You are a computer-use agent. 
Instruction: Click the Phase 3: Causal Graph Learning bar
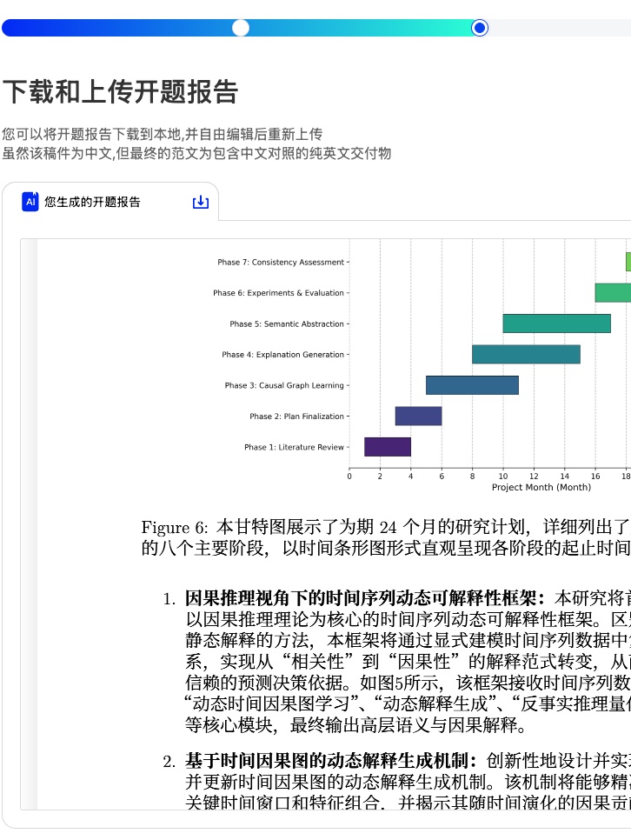tap(472, 385)
